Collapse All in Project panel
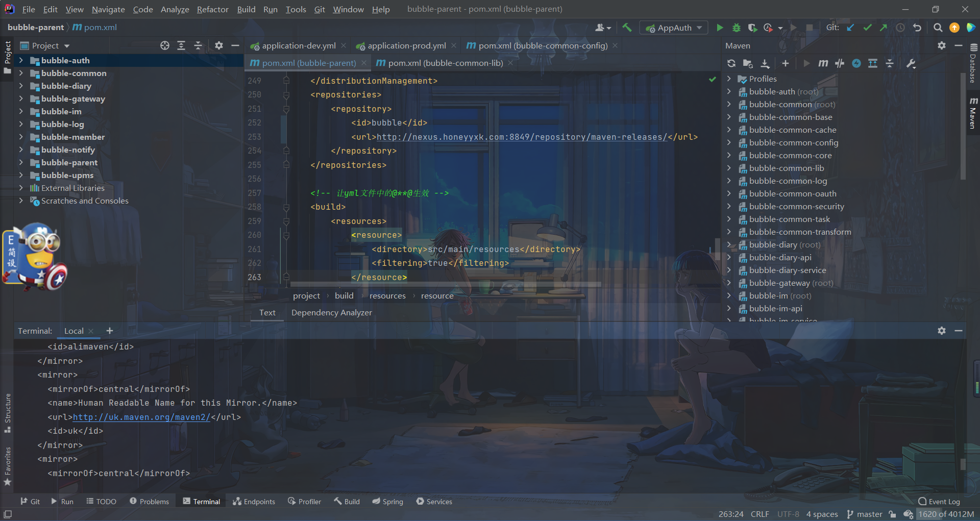 pos(198,45)
